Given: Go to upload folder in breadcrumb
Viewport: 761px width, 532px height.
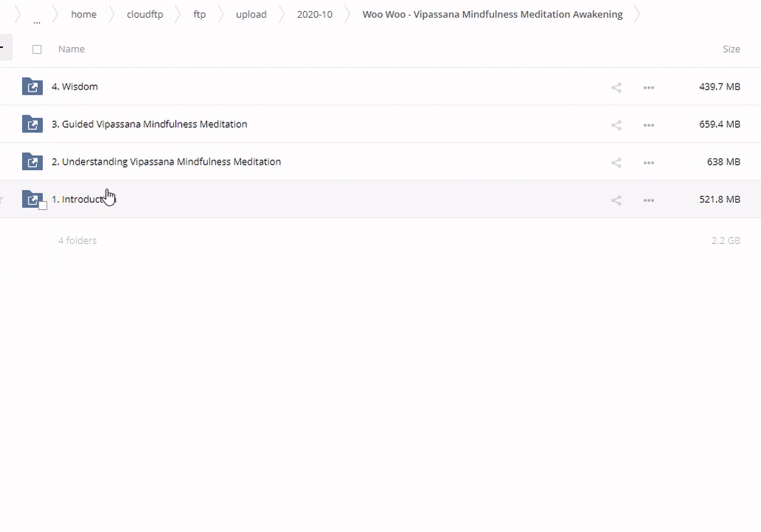Looking at the screenshot, I should [251, 15].
